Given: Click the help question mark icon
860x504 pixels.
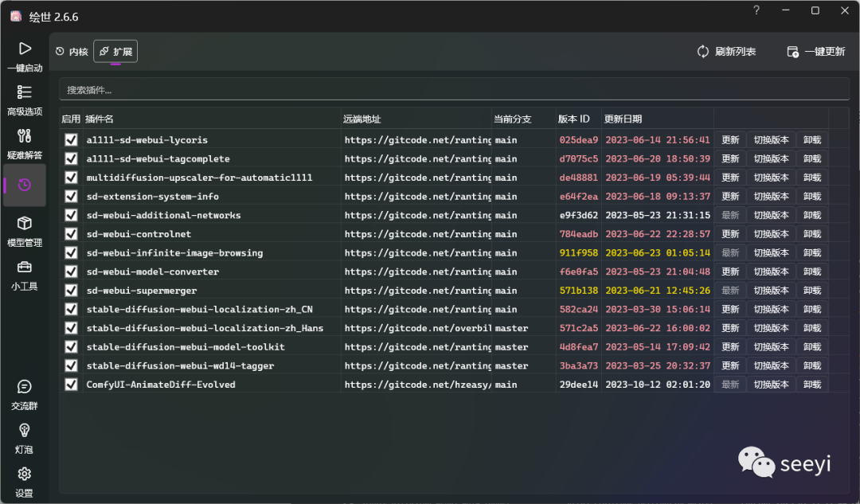Looking at the screenshot, I should pyautogui.click(x=756, y=11).
